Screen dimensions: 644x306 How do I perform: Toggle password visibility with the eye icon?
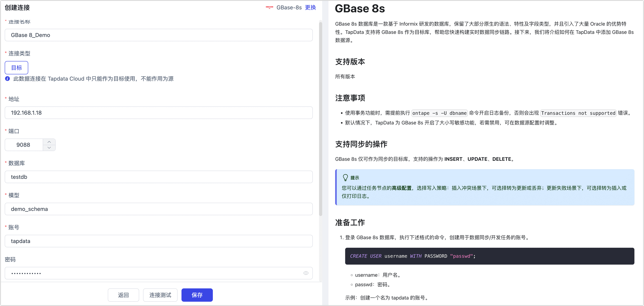[306, 273]
